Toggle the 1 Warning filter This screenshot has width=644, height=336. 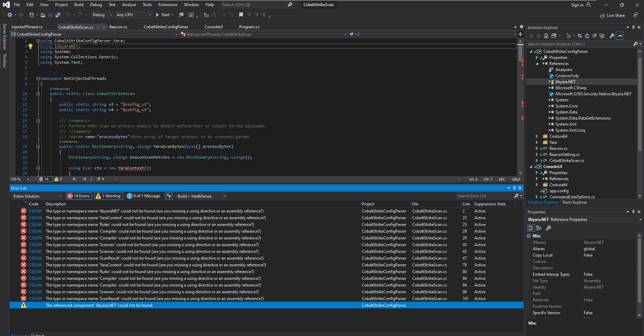point(108,196)
